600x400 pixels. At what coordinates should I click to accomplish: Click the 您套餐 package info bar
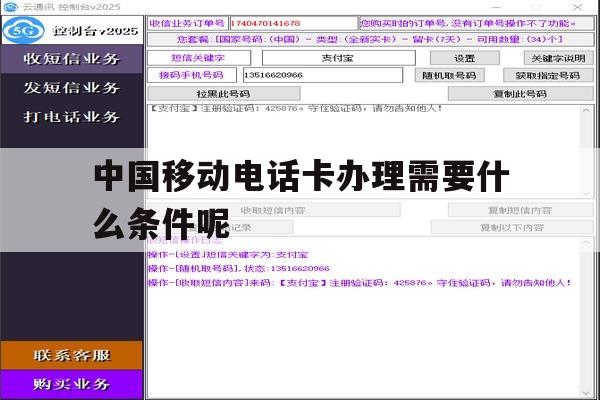pos(370,39)
